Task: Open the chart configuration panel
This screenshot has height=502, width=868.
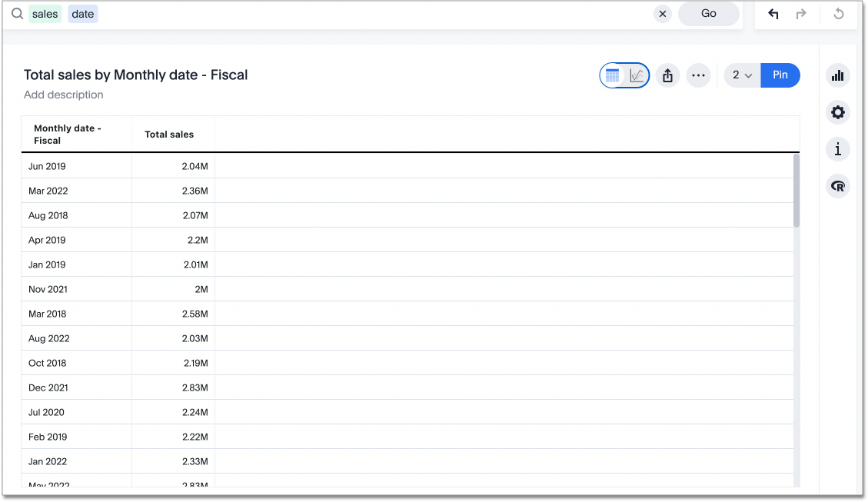Action: click(x=837, y=75)
